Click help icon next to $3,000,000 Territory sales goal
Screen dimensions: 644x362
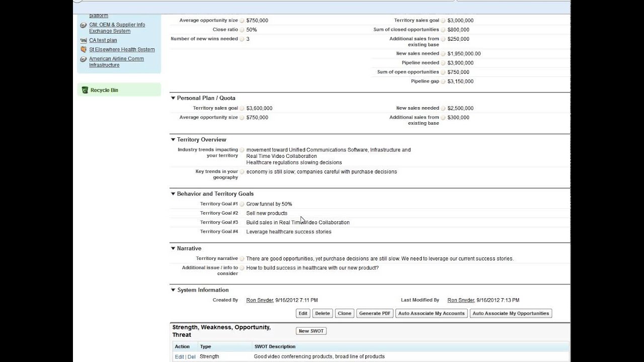443,21
